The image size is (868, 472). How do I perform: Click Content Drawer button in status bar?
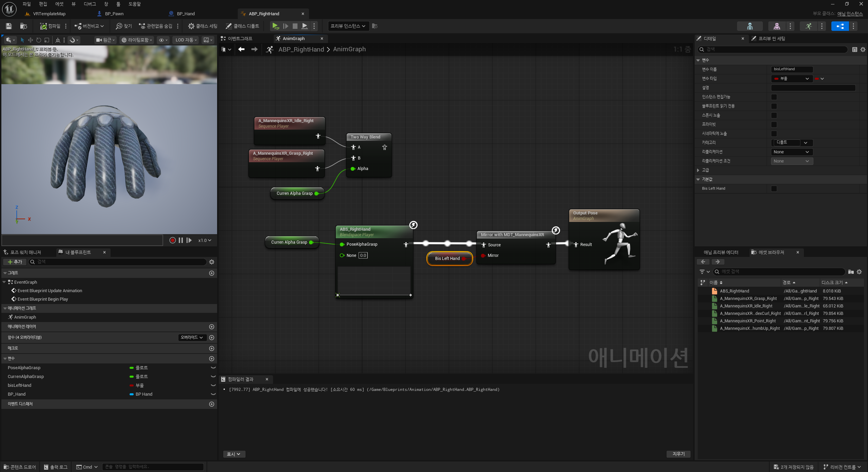tap(20, 467)
